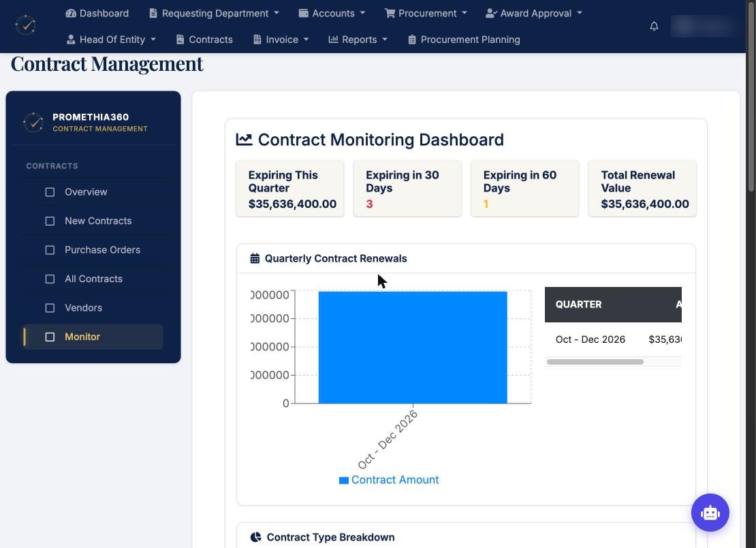Click the Dashboard gauge icon
756x548 pixels.
(x=71, y=13)
